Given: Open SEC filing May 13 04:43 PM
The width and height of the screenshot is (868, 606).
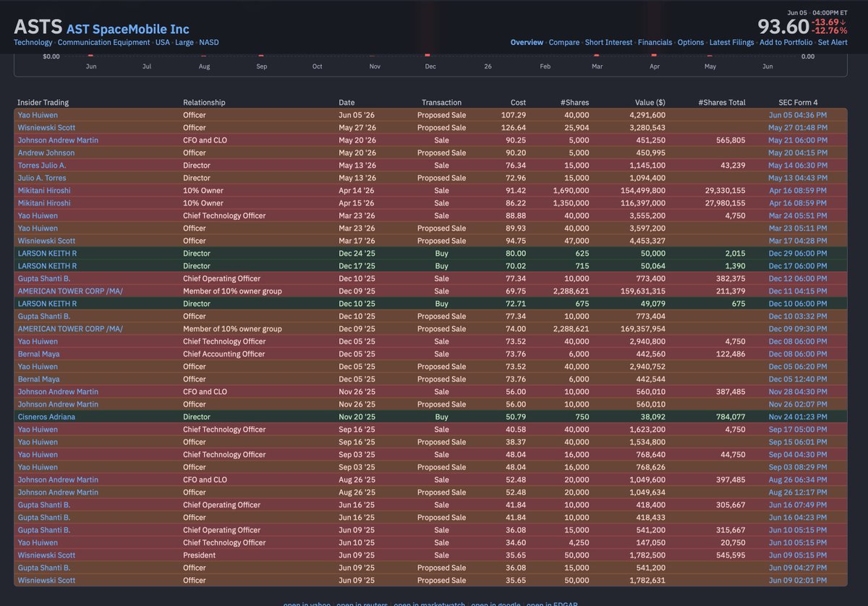Looking at the screenshot, I should (798, 178).
